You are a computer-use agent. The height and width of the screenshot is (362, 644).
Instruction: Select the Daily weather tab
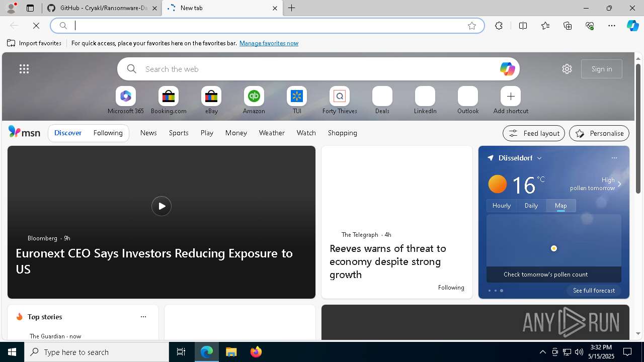point(531,205)
